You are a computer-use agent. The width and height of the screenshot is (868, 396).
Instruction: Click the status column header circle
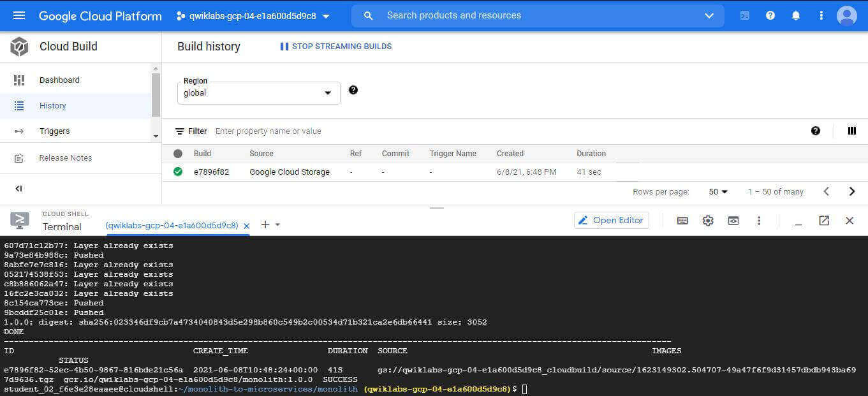click(178, 154)
